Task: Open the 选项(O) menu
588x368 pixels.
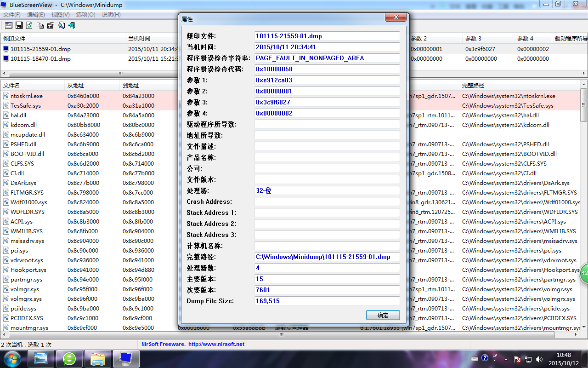Action: pos(85,15)
